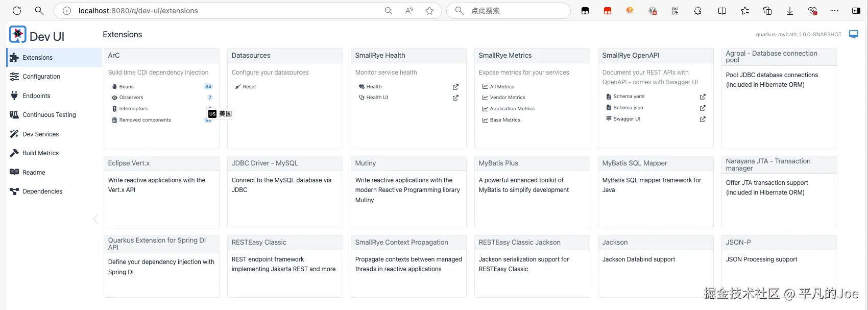Collapse the sidebar with the chevron arrow
Image resolution: width=868 pixels, height=310 pixels.
[95, 219]
